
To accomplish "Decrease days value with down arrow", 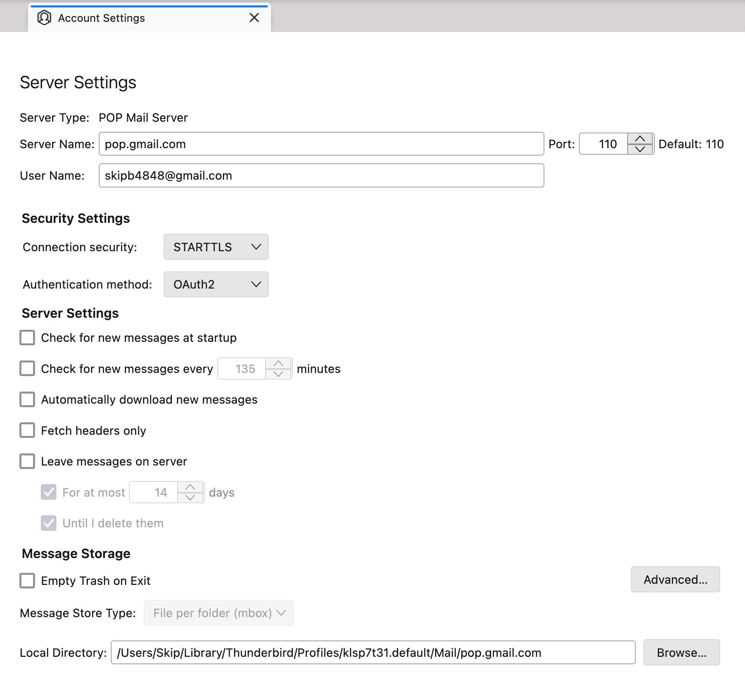I will coord(190,497).
